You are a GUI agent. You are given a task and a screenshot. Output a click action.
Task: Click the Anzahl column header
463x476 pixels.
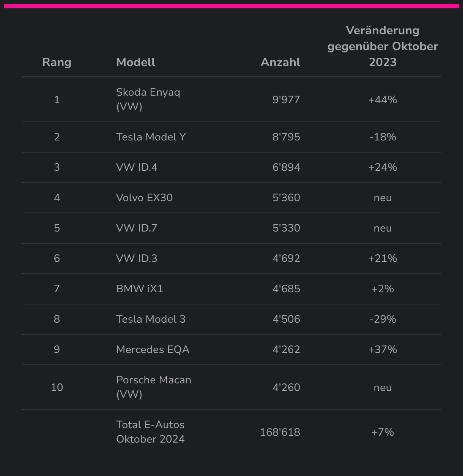tap(280, 62)
